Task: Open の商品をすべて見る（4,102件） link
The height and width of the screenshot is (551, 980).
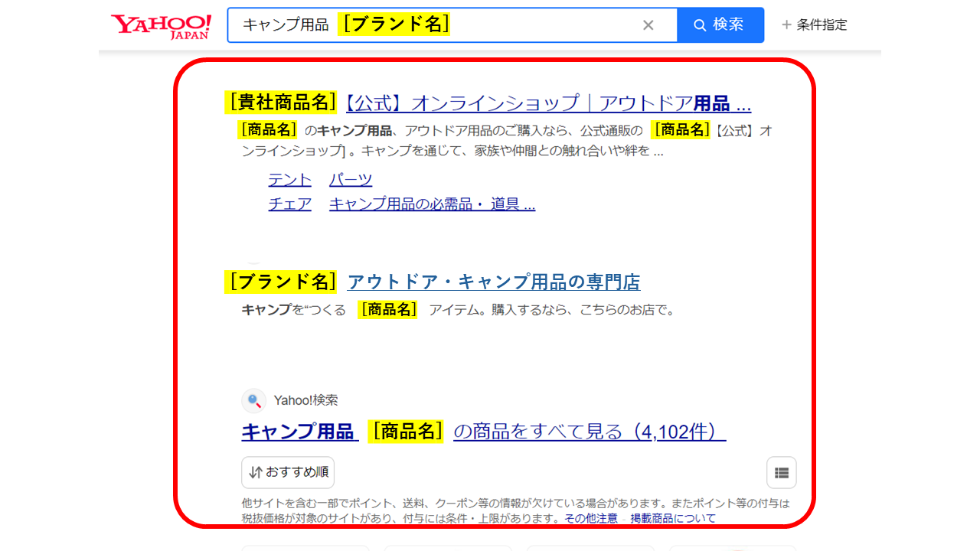Action: pos(590,432)
